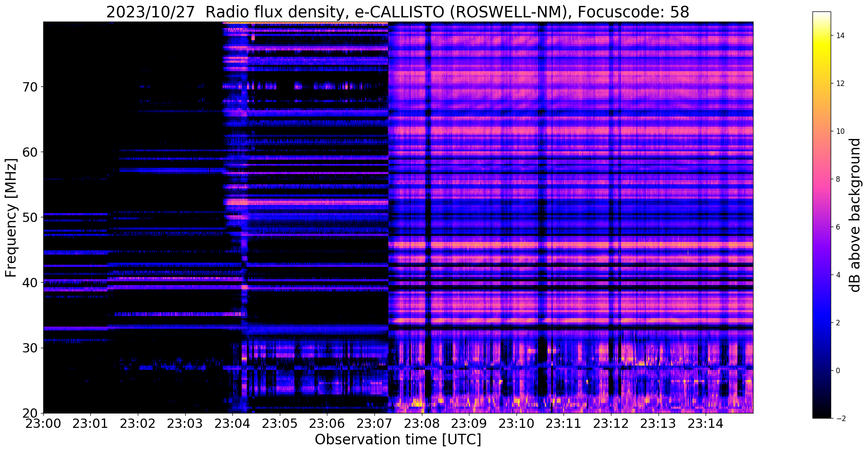
Task: Click the 'dB above background' colorbar label
Action: pos(855,215)
